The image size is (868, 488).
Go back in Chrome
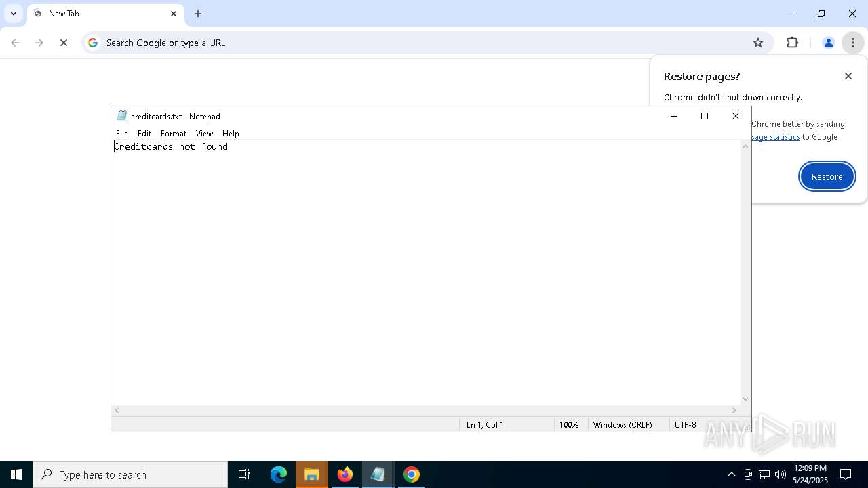point(15,43)
